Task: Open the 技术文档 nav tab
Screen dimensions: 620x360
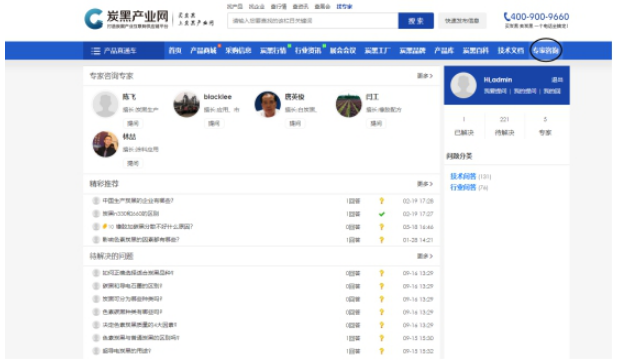Action: point(510,51)
